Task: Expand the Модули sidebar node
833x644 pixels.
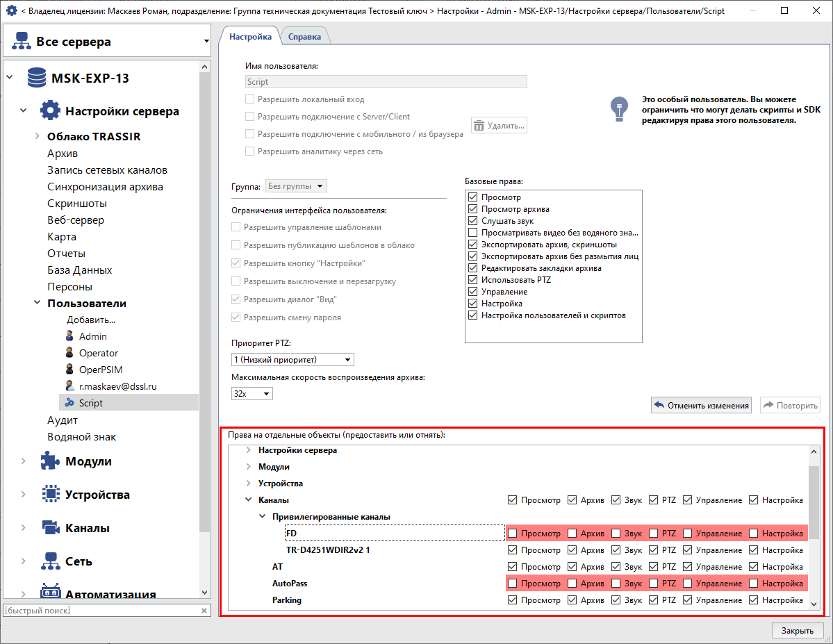Action: pyautogui.click(x=24, y=461)
